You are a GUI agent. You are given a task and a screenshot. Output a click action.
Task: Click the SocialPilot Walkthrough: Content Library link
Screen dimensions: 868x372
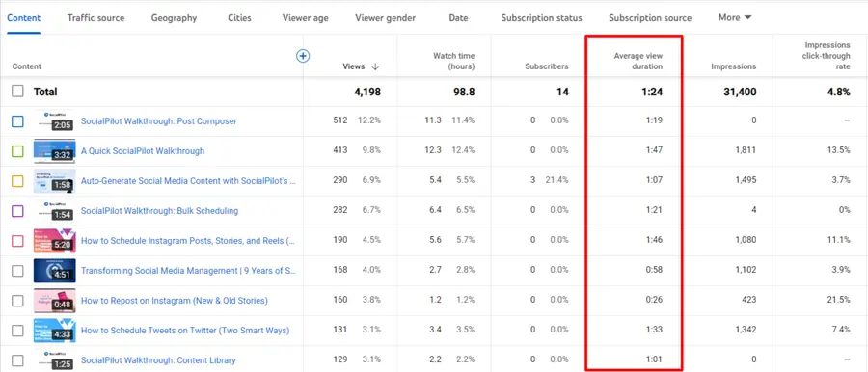coord(158,360)
